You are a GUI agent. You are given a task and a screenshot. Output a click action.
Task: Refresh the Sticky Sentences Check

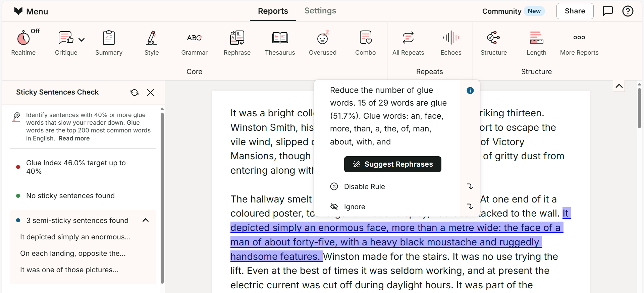135,93
